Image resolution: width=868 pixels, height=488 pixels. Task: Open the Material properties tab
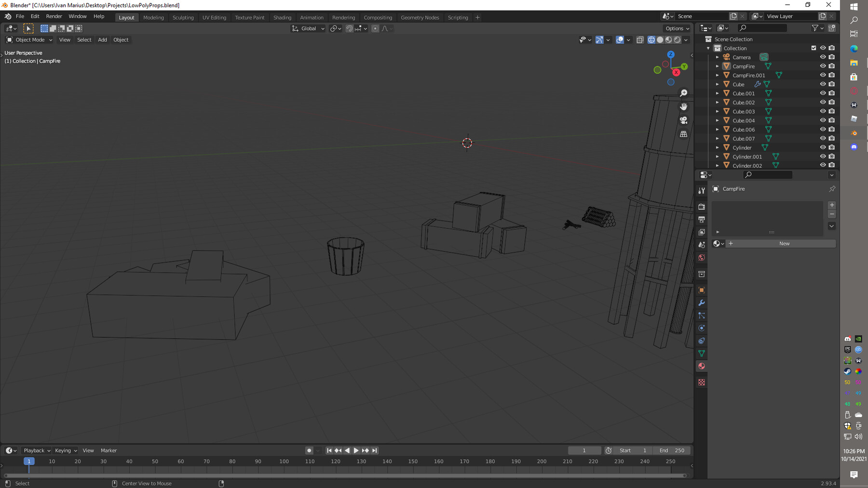tap(702, 366)
